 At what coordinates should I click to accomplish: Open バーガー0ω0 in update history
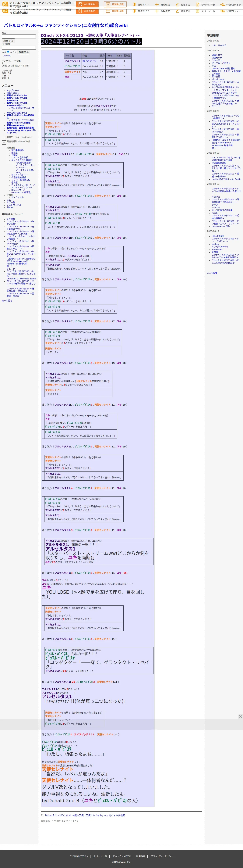point(218,79)
